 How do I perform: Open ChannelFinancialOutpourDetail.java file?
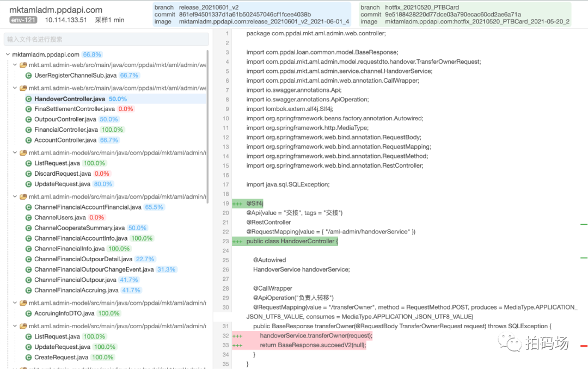(x=83, y=259)
